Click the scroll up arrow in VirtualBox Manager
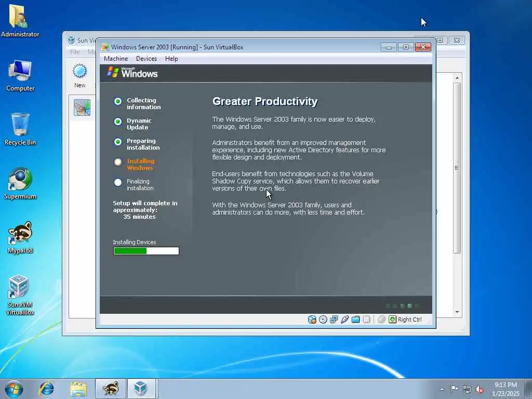532x399 pixels. pyautogui.click(x=457, y=78)
